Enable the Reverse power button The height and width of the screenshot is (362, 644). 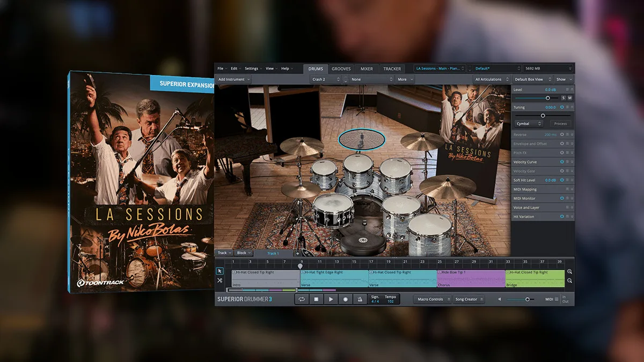562,135
